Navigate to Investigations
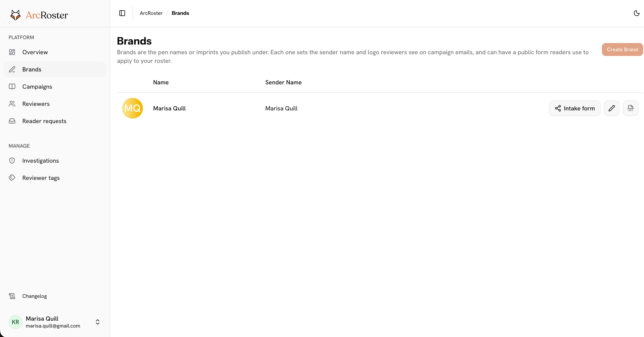 click(55, 161)
